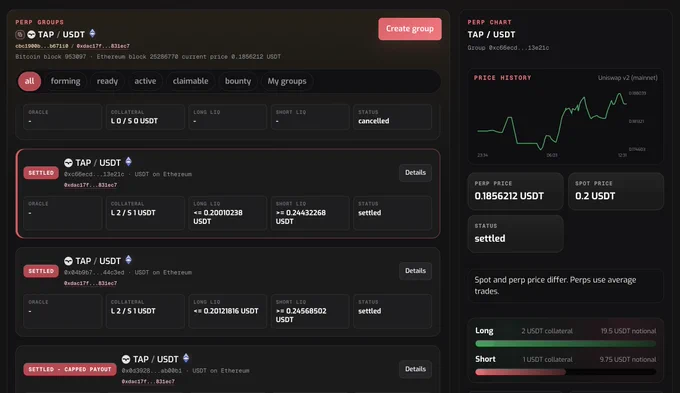Screen dimensions: 680x393
Task: Select the 'all' filter tab
Action: point(29,81)
